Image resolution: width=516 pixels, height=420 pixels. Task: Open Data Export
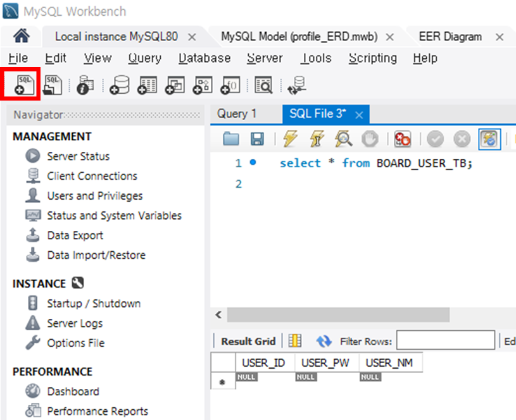pos(75,235)
